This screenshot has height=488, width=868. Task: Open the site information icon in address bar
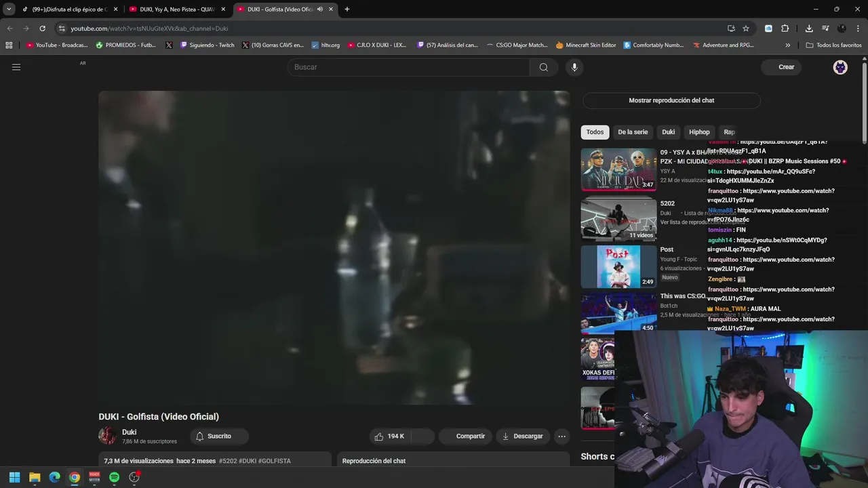(62, 28)
